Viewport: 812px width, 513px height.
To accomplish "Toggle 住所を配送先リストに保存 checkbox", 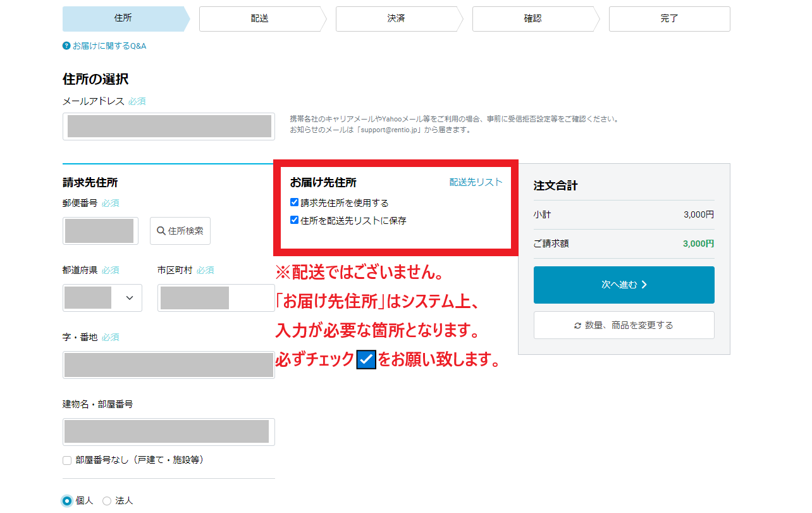I will point(294,220).
